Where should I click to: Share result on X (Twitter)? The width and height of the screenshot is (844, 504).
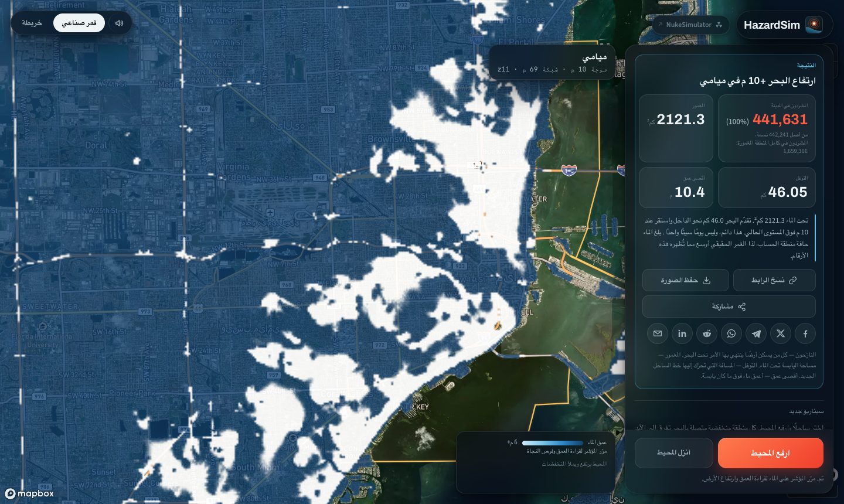point(781,333)
